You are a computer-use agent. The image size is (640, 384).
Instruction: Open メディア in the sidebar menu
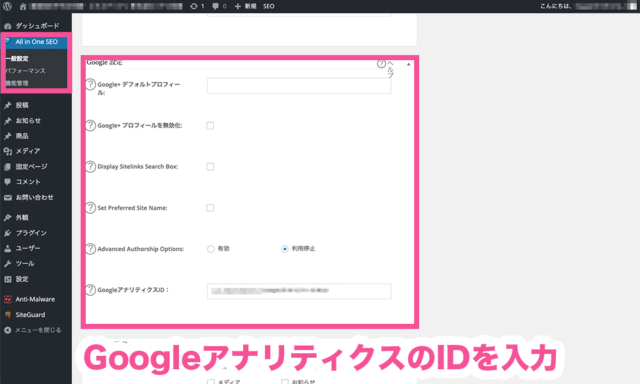tap(28, 151)
